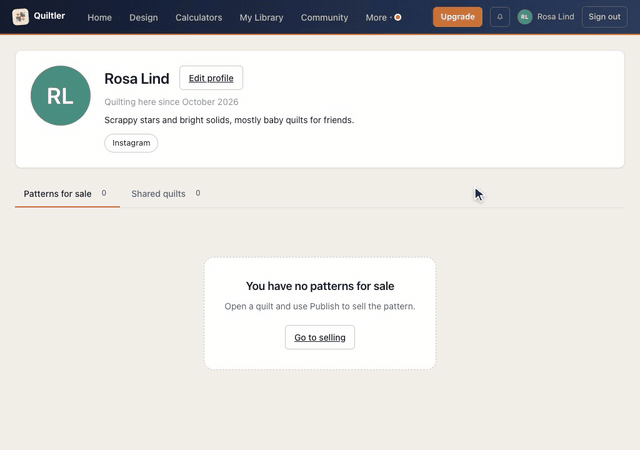Click the Sign out button
Image resolution: width=640 pixels, height=450 pixels.
(x=604, y=17)
